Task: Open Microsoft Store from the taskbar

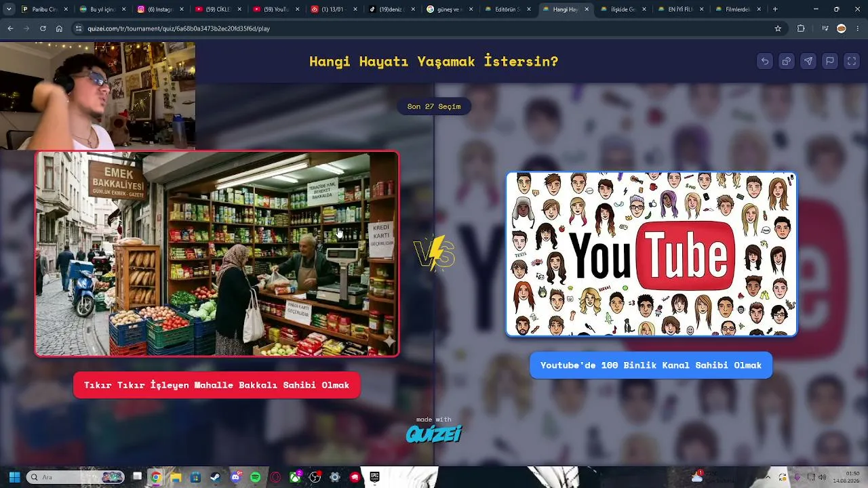Action: pos(195,477)
